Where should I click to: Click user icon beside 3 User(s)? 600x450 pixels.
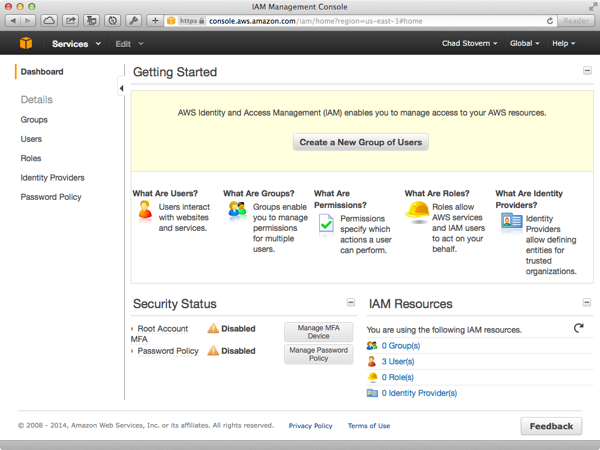(372, 361)
